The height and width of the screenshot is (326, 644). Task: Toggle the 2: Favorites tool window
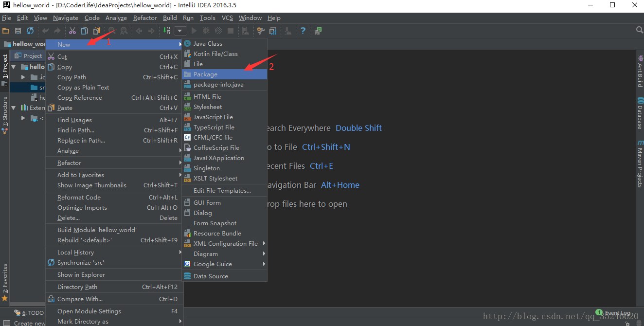5,283
